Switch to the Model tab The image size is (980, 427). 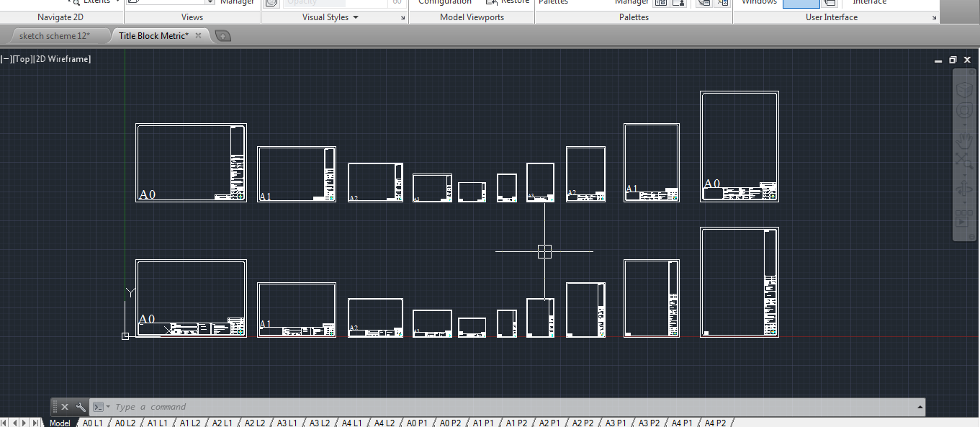click(x=60, y=422)
